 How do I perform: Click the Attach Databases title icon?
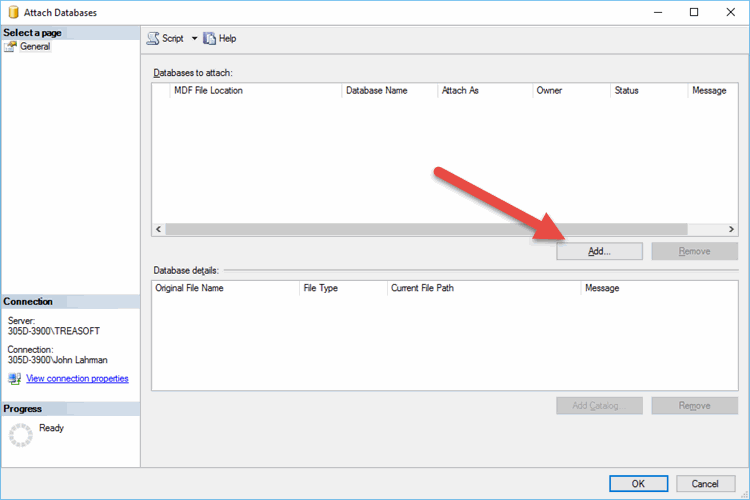(x=13, y=12)
